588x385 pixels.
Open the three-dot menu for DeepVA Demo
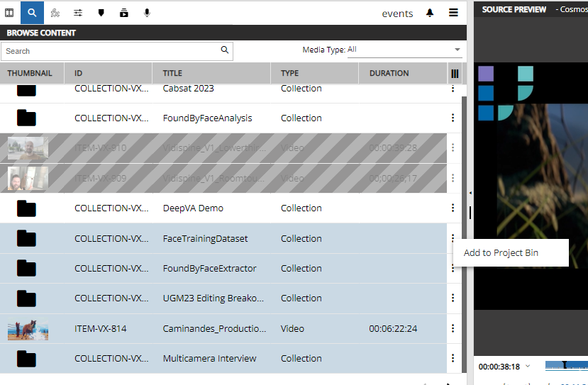click(x=453, y=208)
